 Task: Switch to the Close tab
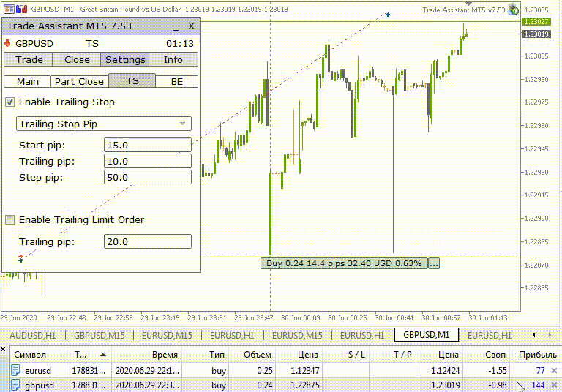coord(77,59)
